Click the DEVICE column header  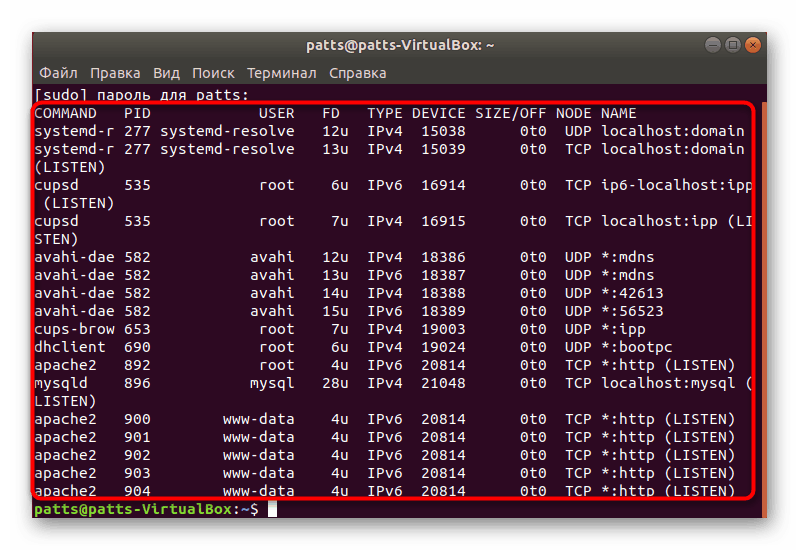pyautogui.click(x=438, y=113)
